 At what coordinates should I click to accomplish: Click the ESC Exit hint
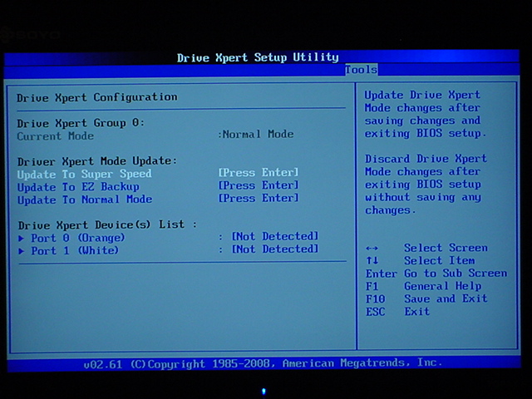(397, 312)
